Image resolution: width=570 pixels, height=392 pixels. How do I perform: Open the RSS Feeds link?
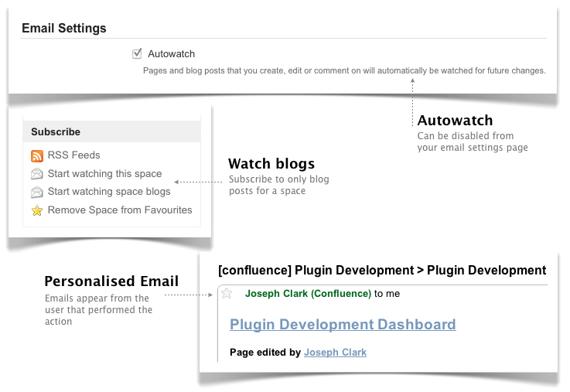click(73, 155)
